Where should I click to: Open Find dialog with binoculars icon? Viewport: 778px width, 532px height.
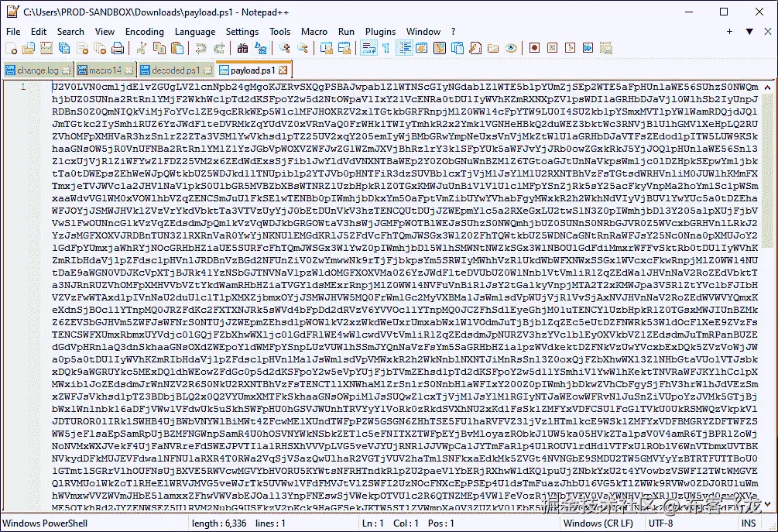point(242,48)
